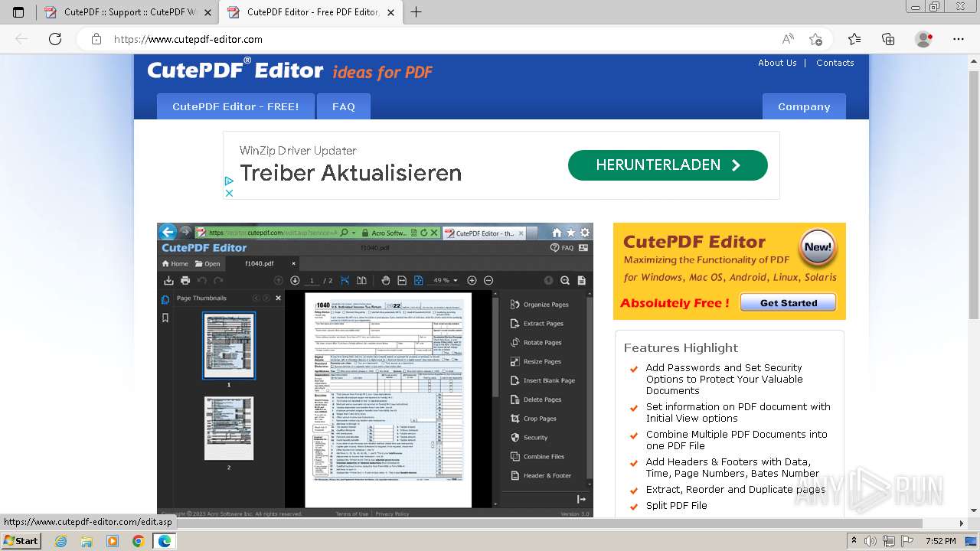Click the horizontal scrollbar right arrow
The width and height of the screenshot is (980, 551).
(962, 523)
